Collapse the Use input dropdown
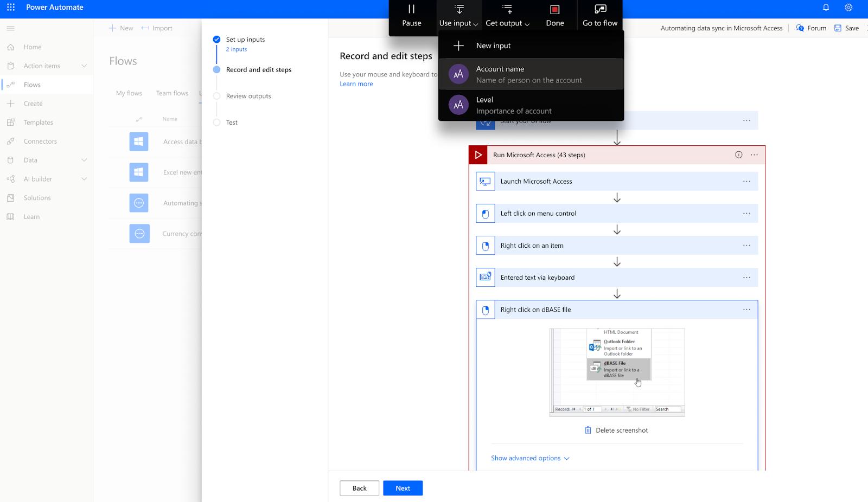Image resolution: width=868 pixels, height=502 pixels. coord(458,16)
